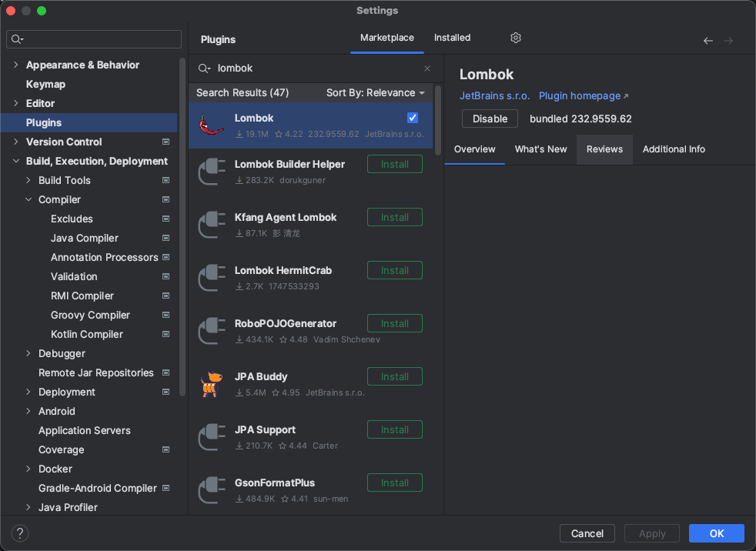Image resolution: width=756 pixels, height=551 pixels.
Task: Click project-level icon beside Build Tools
Action: coord(166,180)
